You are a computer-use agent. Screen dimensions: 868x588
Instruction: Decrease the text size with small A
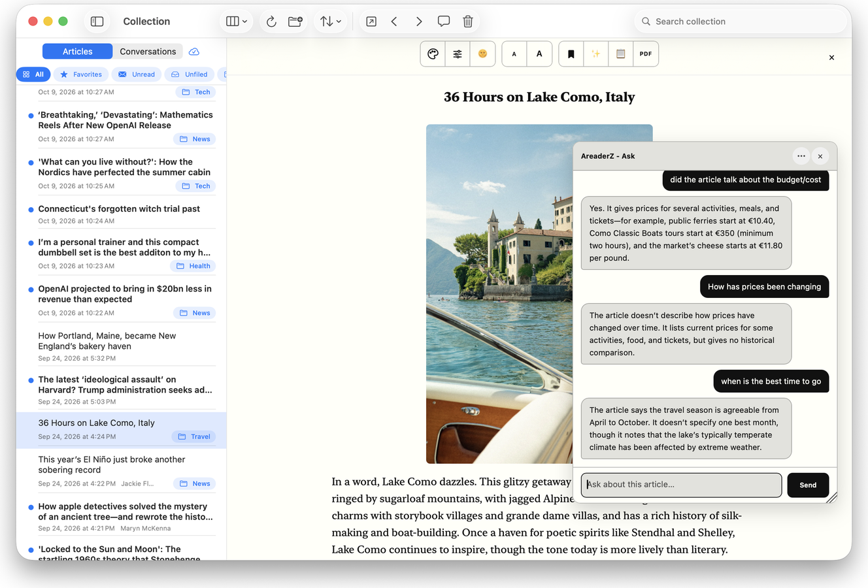click(514, 54)
